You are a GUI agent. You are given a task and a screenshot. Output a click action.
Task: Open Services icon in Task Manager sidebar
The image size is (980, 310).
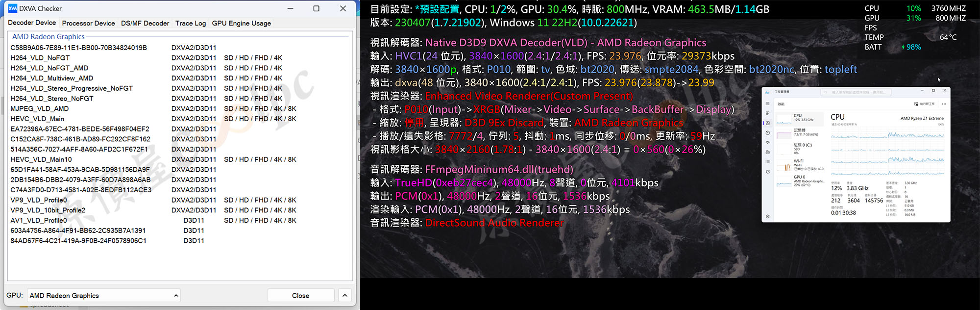coord(767,172)
